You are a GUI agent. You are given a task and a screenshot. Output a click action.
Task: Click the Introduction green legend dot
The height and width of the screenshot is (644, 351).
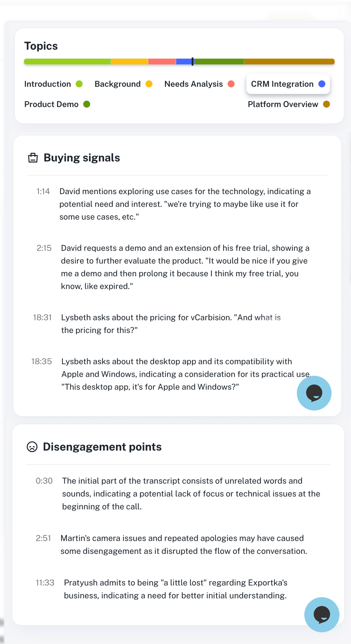point(79,84)
